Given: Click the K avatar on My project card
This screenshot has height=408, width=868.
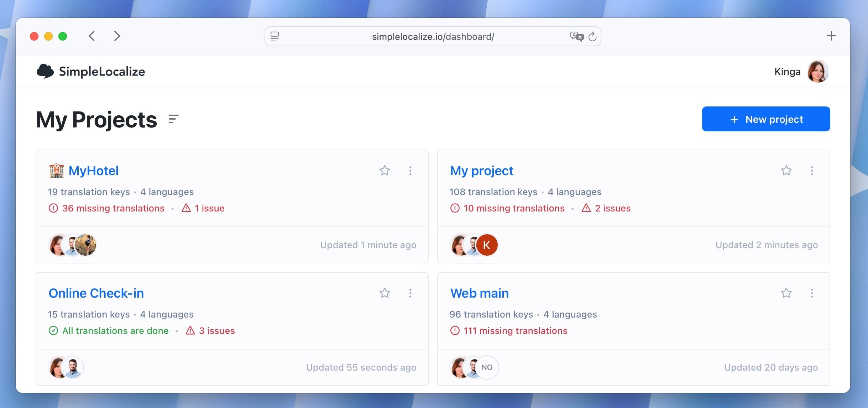Looking at the screenshot, I should pyautogui.click(x=486, y=245).
